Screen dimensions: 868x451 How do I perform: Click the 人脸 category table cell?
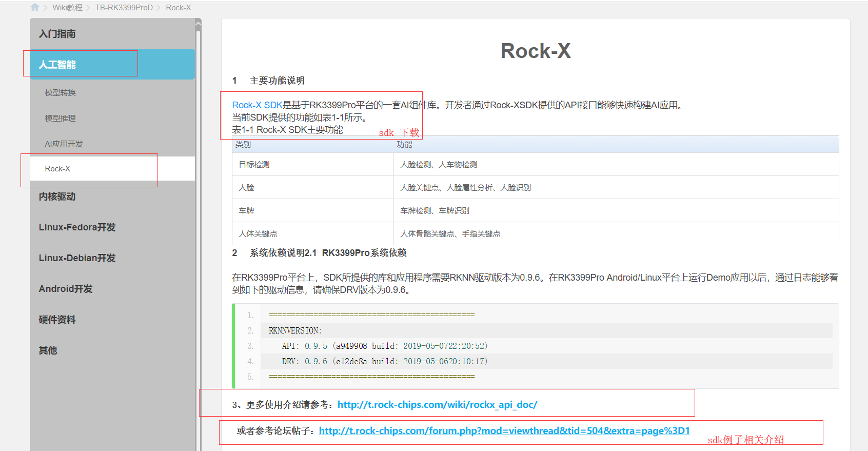click(313, 188)
